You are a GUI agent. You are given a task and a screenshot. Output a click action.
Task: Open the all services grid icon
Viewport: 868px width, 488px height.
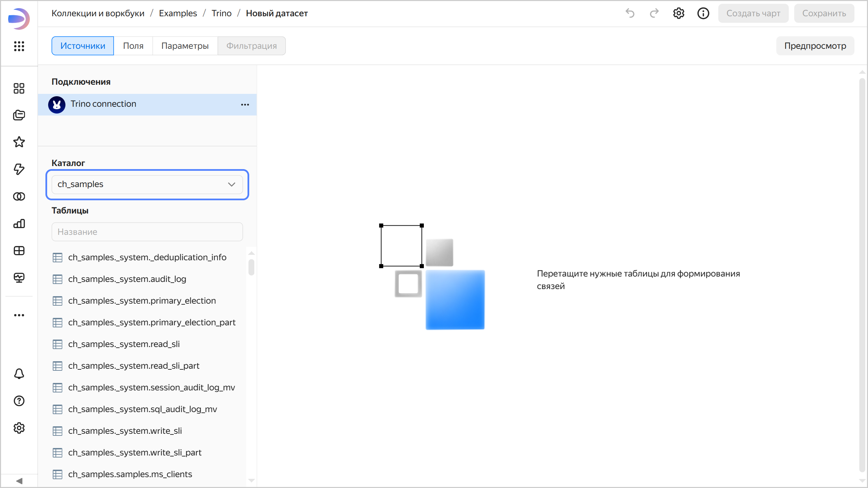tap(19, 46)
